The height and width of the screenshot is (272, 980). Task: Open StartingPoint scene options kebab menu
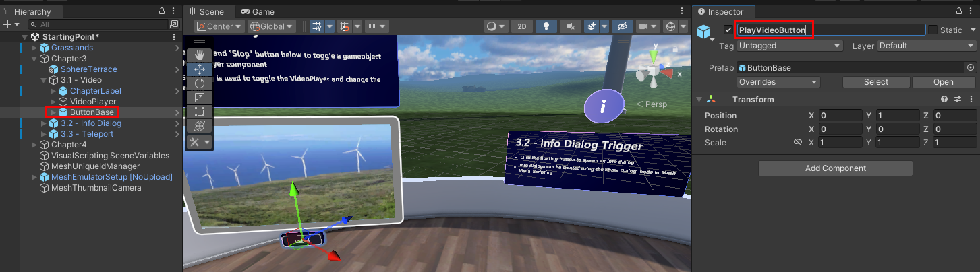(175, 36)
